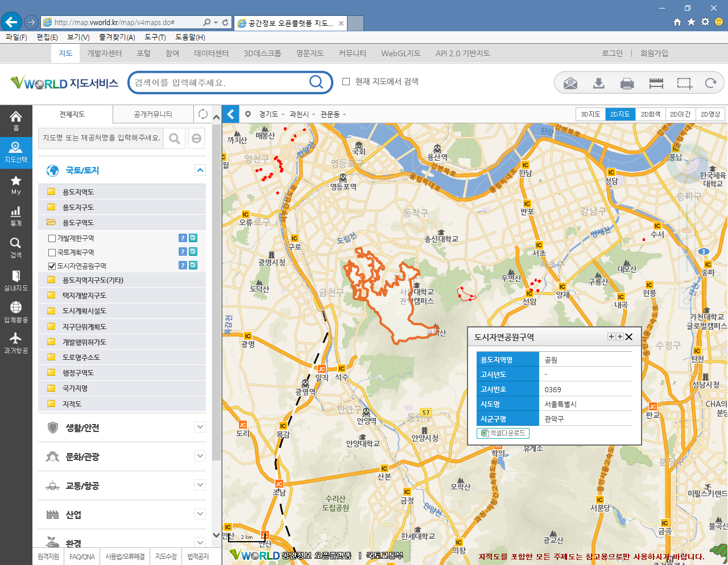728x565 pixels.
Task: Collapse the 국토/토지 category section
Action: coord(200,170)
